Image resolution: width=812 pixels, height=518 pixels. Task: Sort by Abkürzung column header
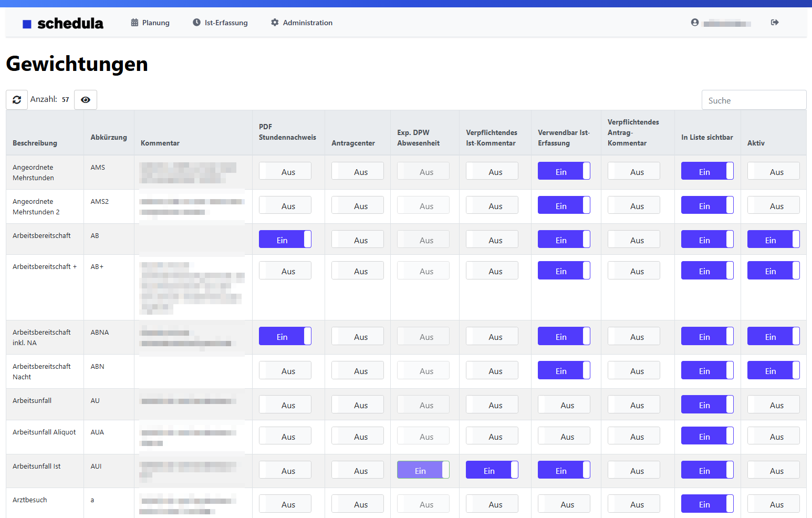pos(108,137)
